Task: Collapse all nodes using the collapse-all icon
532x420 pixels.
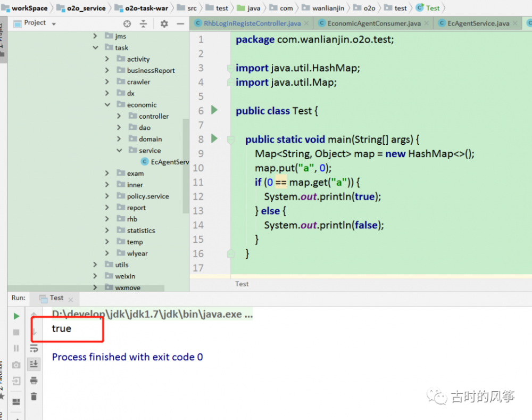Action: 143,23
